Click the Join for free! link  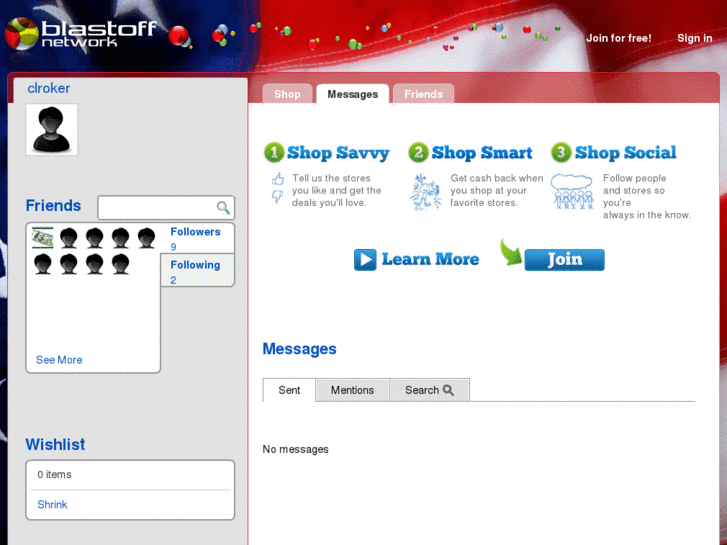(619, 38)
